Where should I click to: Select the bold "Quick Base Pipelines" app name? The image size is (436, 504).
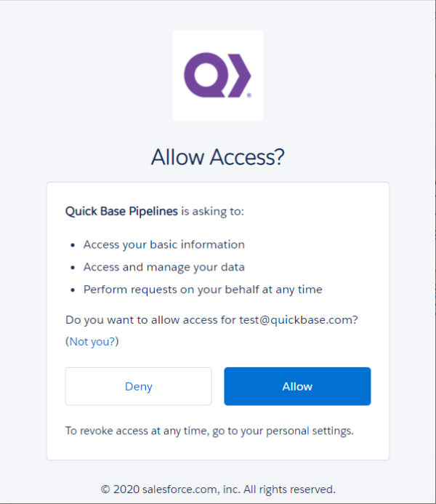click(121, 211)
